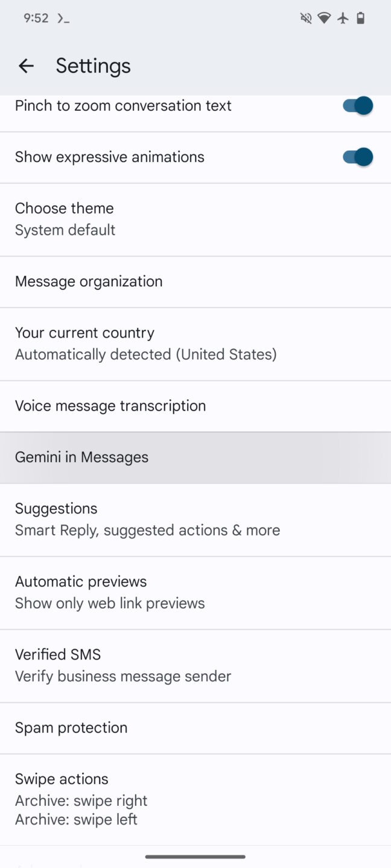Click the muted notifications icon
The image size is (391, 868).
tap(305, 18)
